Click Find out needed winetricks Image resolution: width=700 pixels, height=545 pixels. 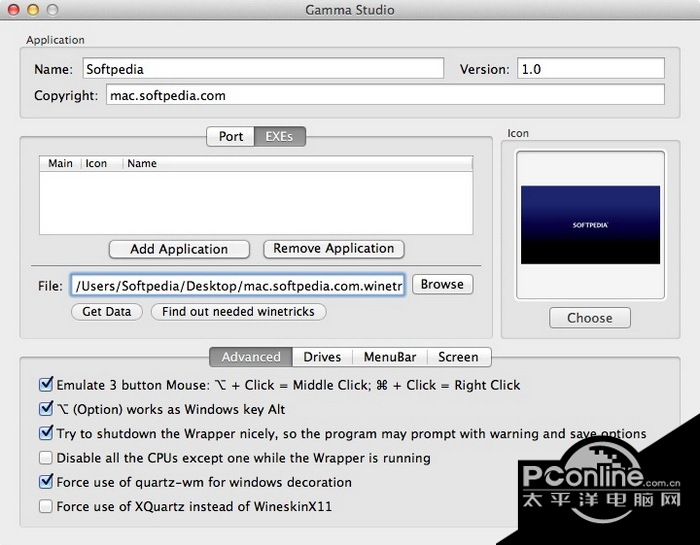tap(238, 312)
